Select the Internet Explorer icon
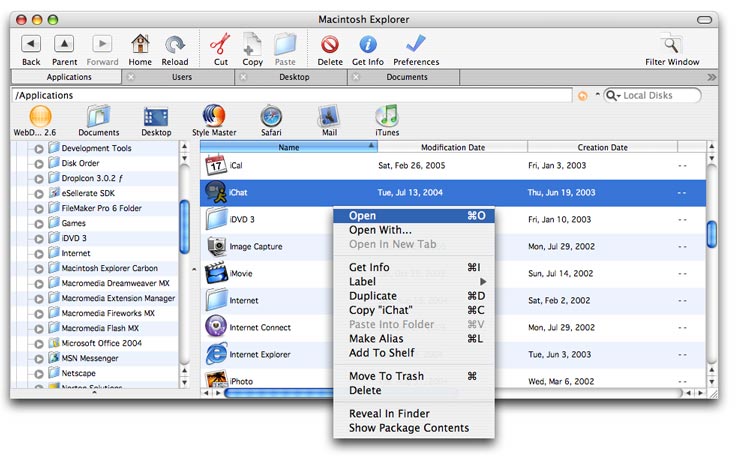The image size is (741, 459). click(x=216, y=354)
